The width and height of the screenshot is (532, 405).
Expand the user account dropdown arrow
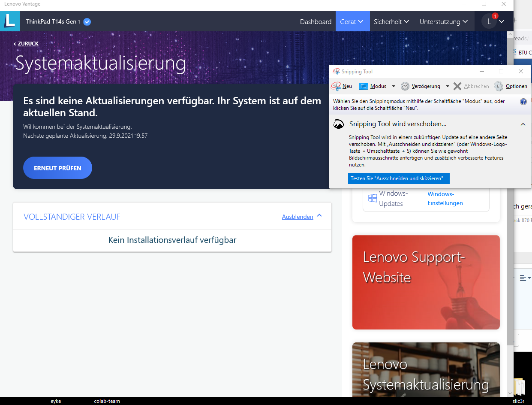(502, 21)
